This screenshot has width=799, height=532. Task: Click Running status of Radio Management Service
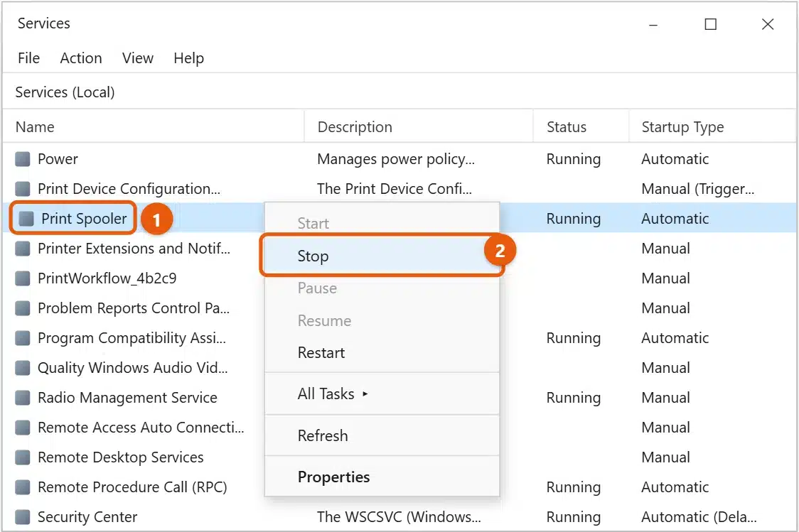pyautogui.click(x=573, y=398)
